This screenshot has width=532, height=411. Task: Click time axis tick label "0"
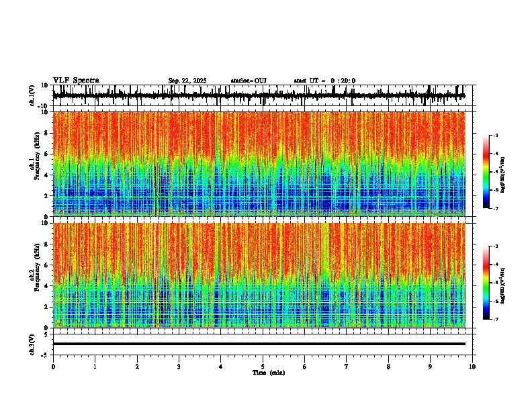[53, 367]
